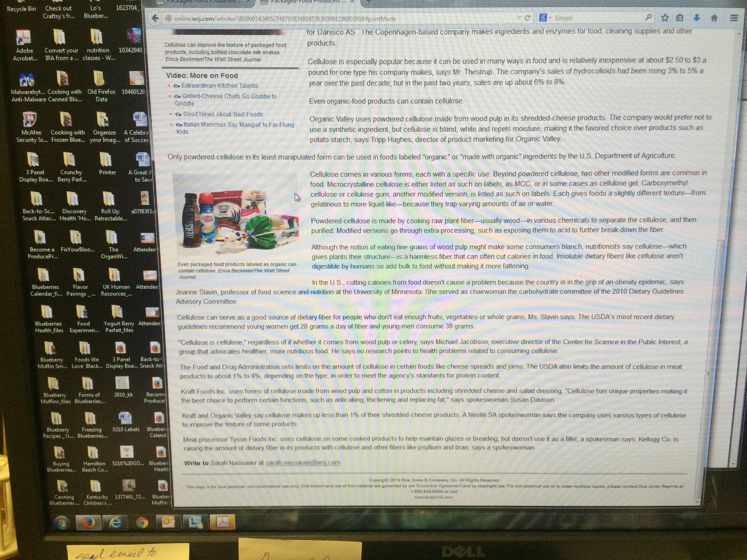Select Malwarebytes Anti-Malware desktop icon
This screenshot has height=560, width=747.
point(28,87)
